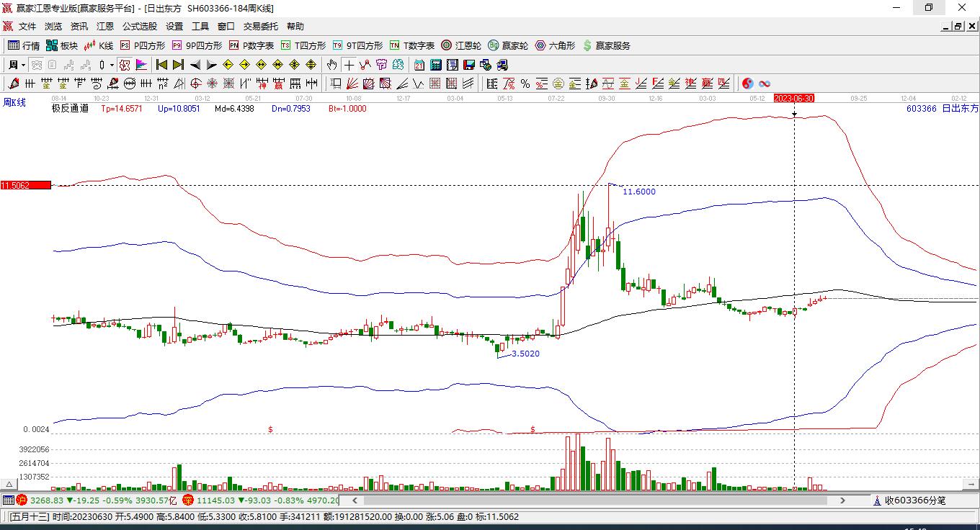Open the 设置 menu

pos(174,27)
